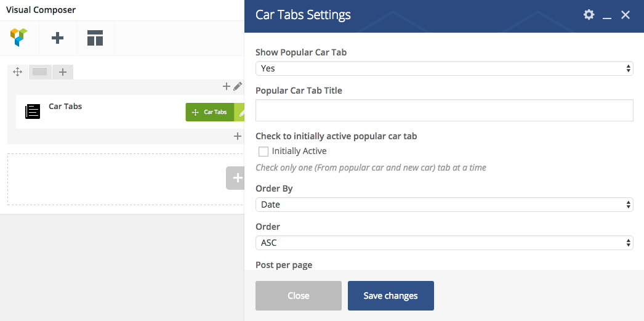Click the Car Tabs element document icon
Screen dimensions: 644x321
(x=33, y=111)
